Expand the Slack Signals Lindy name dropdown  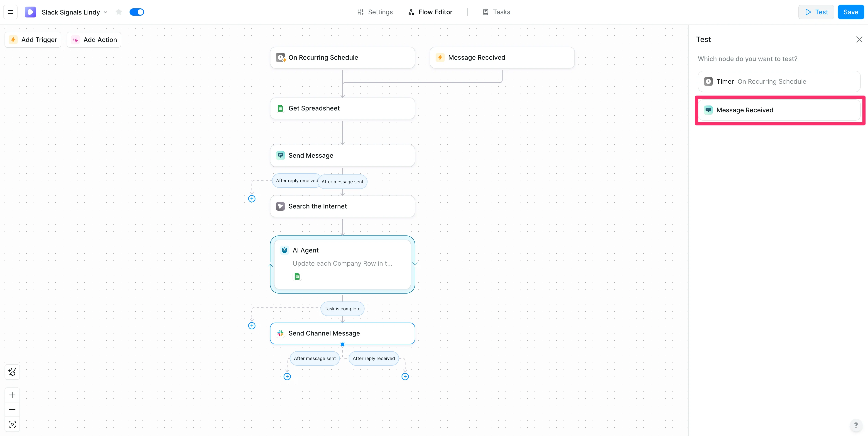click(x=105, y=12)
